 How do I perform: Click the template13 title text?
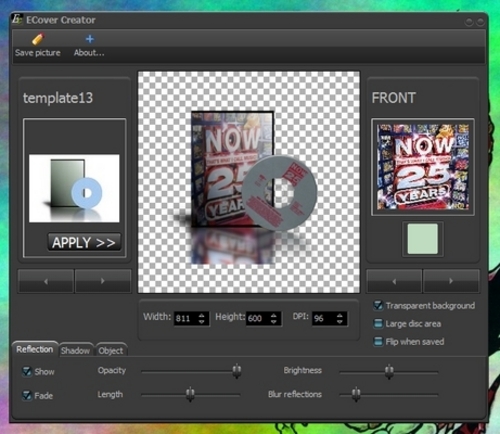58,98
